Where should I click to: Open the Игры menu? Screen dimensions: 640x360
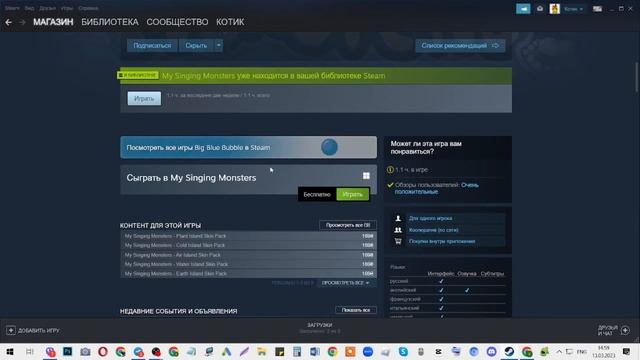67,8
